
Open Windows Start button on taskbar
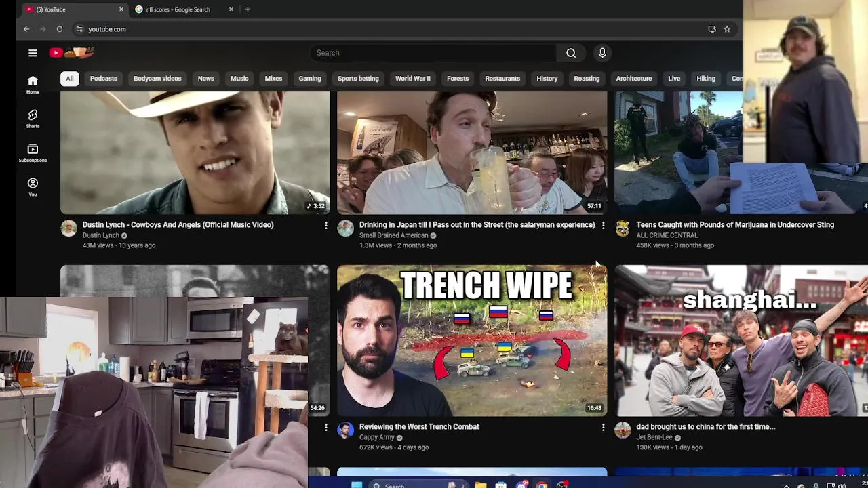click(x=357, y=484)
